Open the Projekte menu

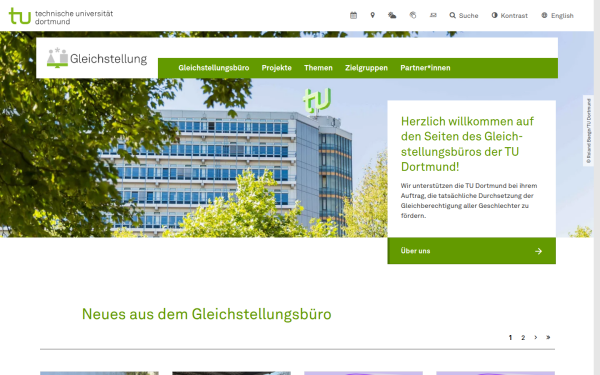(x=276, y=68)
